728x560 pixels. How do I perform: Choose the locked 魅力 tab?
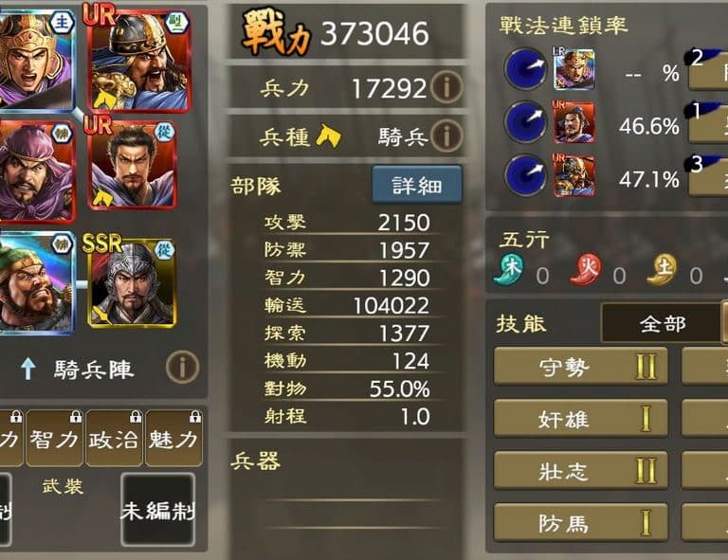tap(173, 438)
